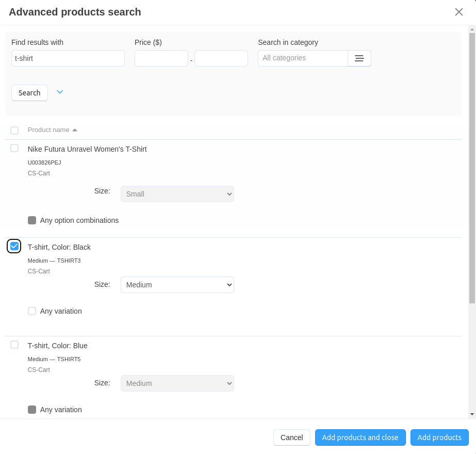This screenshot has height=454, width=476.
Task: Open Size dropdown for T-shirt Color: Blue
Action: [177, 383]
